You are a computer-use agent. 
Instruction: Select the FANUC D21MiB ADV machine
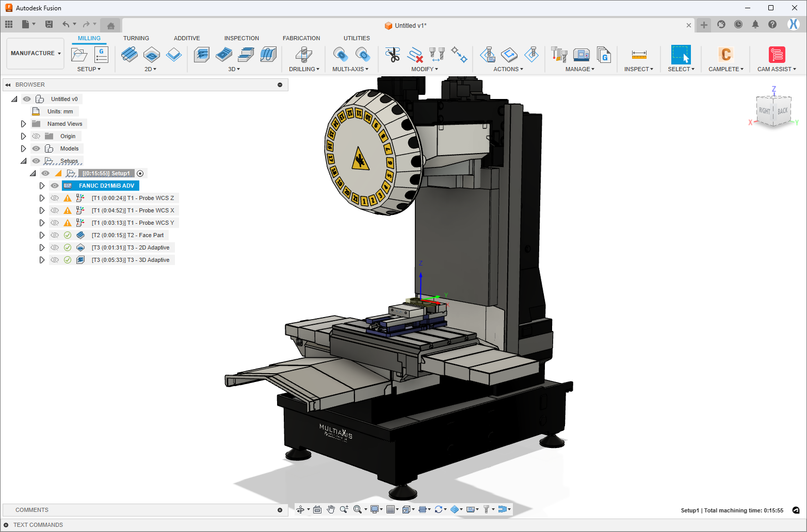(x=106, y=186)
